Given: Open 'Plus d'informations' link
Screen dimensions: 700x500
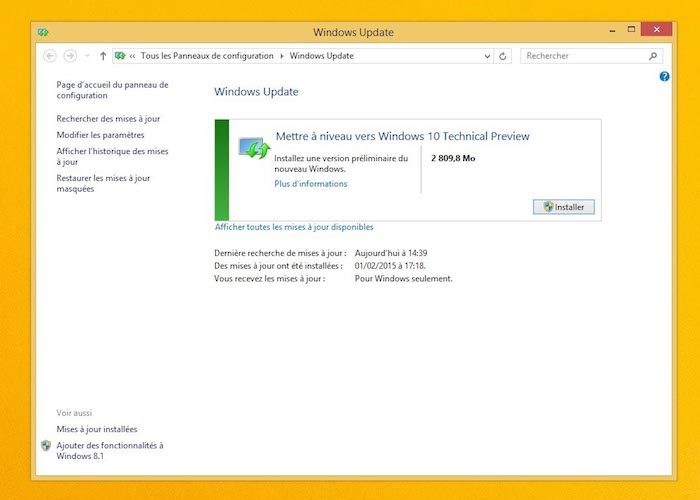Looking at the screenshot, I should (311, 184).
